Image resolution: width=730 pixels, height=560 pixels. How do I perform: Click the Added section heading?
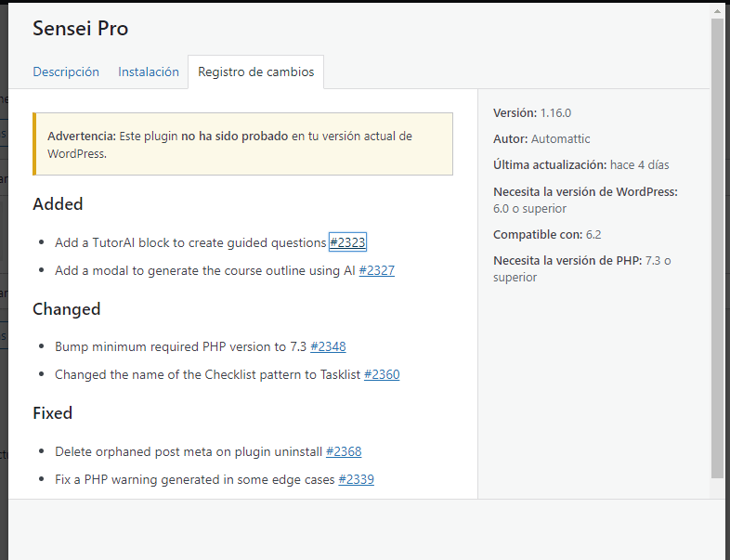[58, 204]
